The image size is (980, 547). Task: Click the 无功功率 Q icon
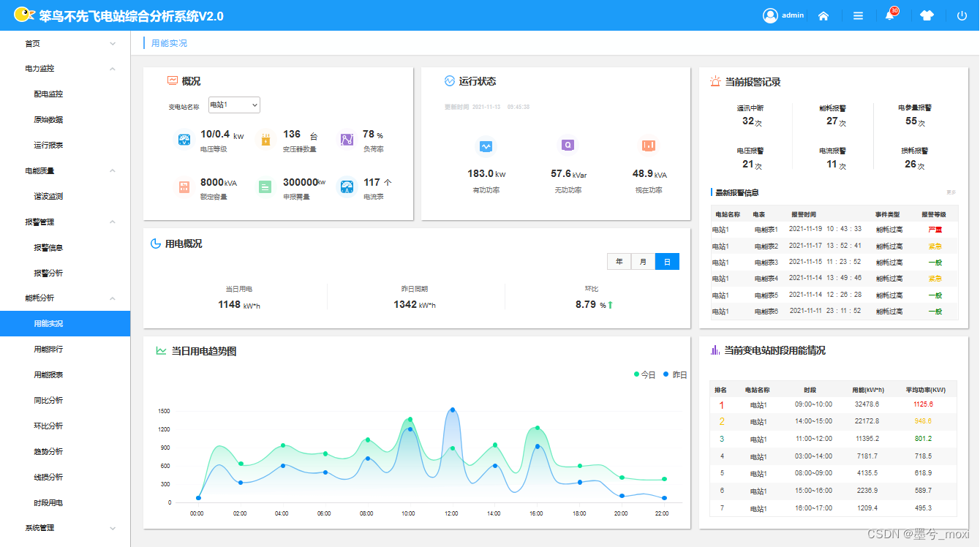pos(568,145)
